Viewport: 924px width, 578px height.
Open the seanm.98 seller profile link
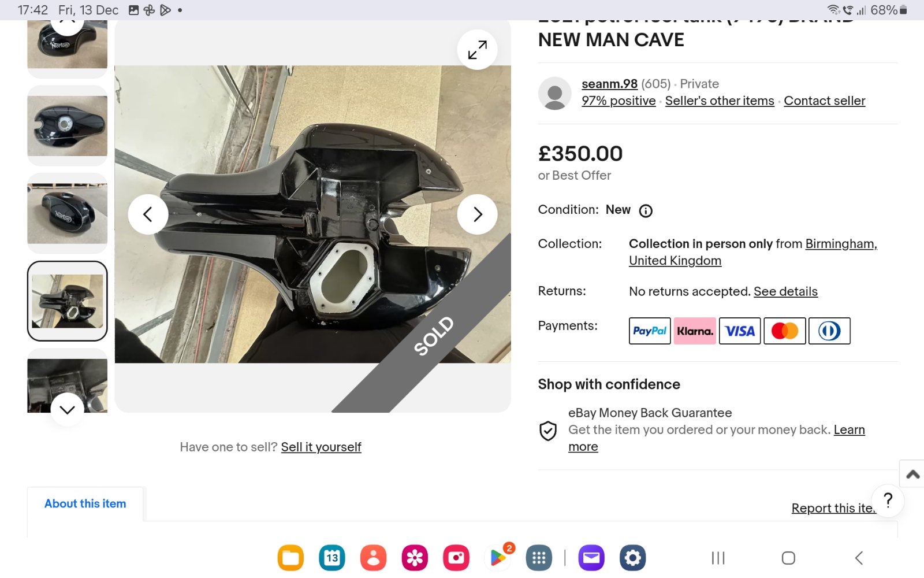[609, 84]
